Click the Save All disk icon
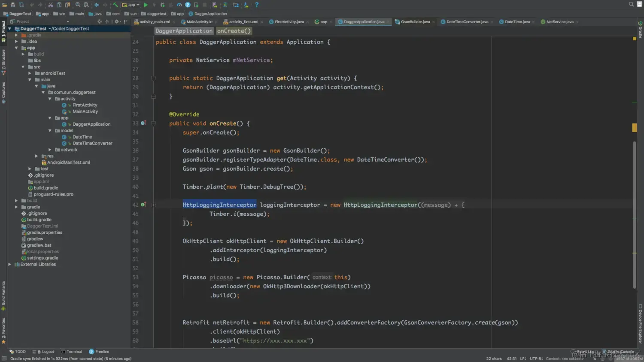The image size is (644, 362). pos(13,5)
